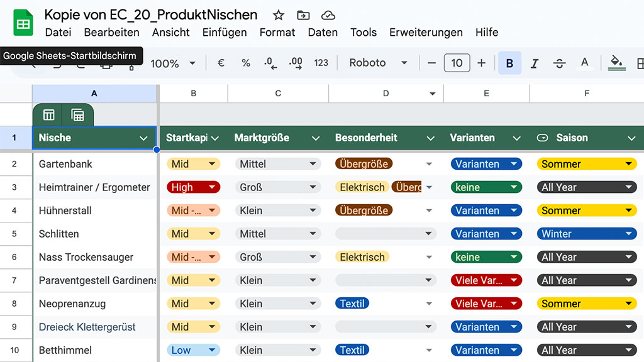Decrease decimal places
644x362 pixels.
tap(270, 63)
